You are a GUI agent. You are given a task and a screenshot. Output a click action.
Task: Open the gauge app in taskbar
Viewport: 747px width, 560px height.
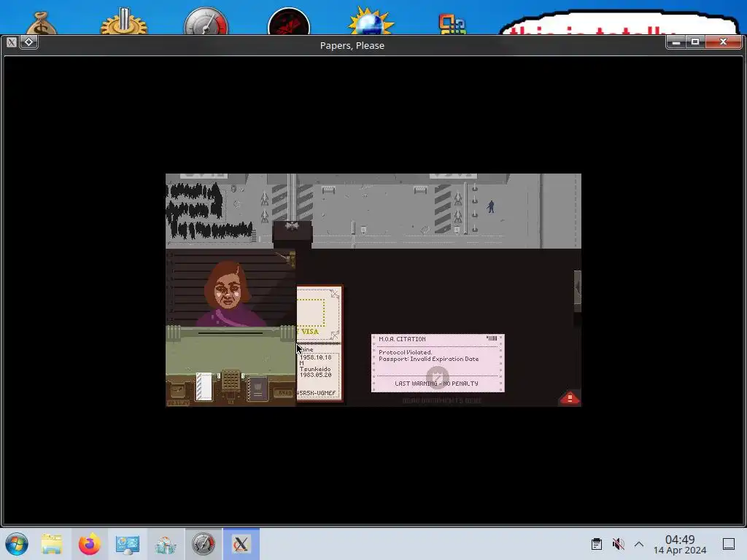tap(204, 544)
